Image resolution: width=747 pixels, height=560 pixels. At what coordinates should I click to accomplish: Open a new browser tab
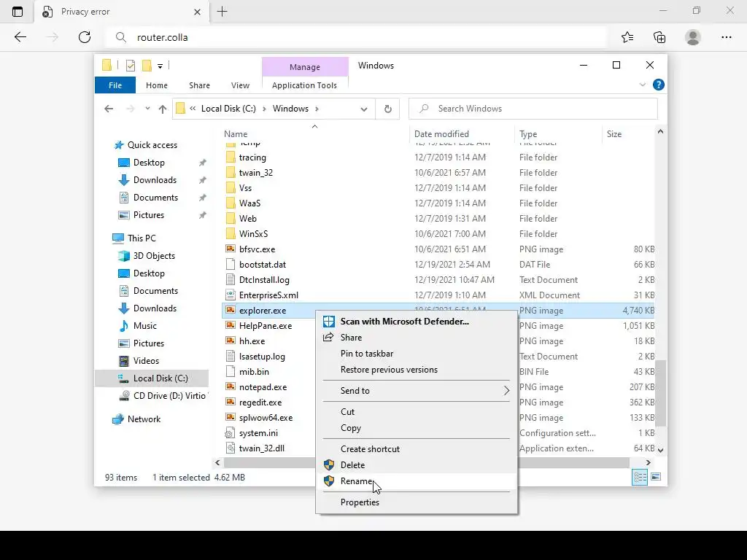point(222,12)
